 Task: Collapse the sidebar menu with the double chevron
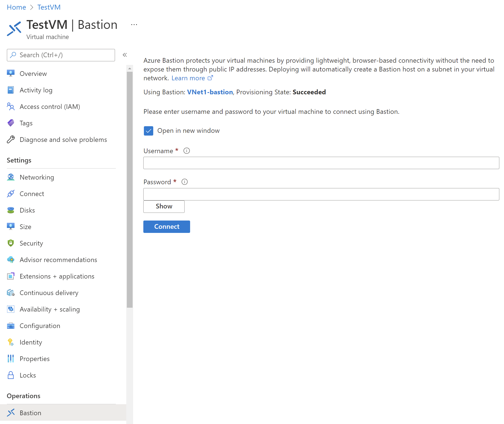125,55
